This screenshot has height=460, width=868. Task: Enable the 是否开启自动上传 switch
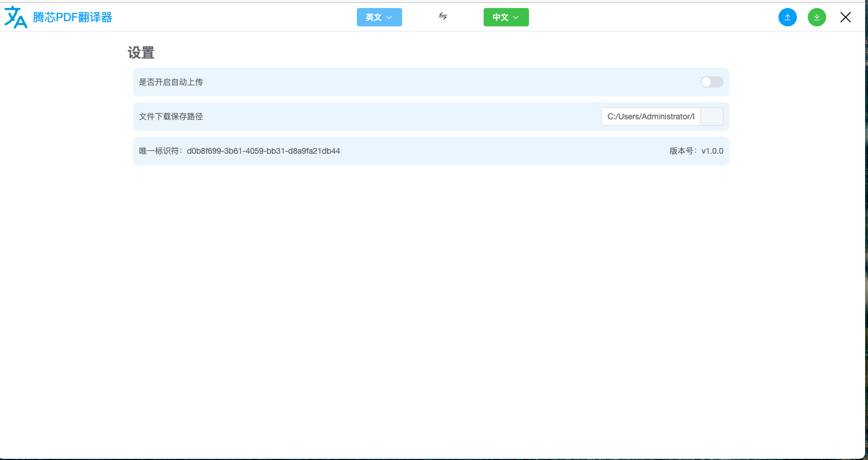(x=712, y=82)
